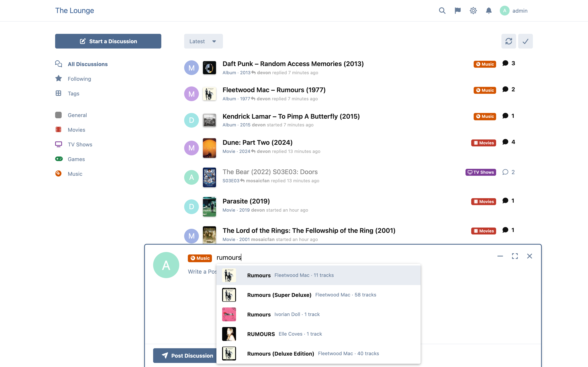
Task: Open the Tags page in sidebar
Action: tap(73, 93)
